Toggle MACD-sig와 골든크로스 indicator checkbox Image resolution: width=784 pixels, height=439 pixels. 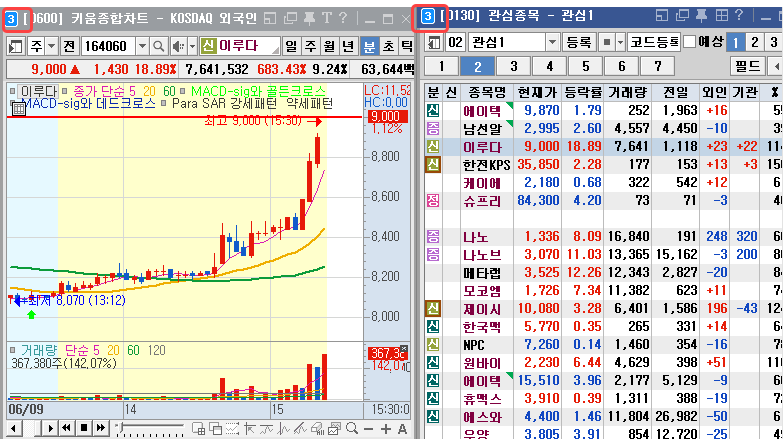pyautogui.click(x=182, y=91)
